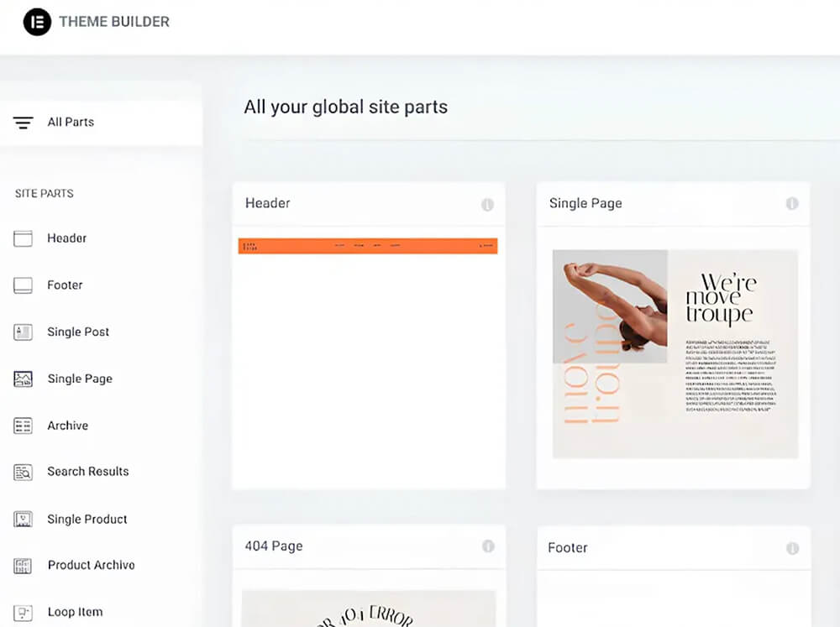Click the Footer card title
Image resolution: width=840 pixels, height=627 pixels.
tap(568, 548)
